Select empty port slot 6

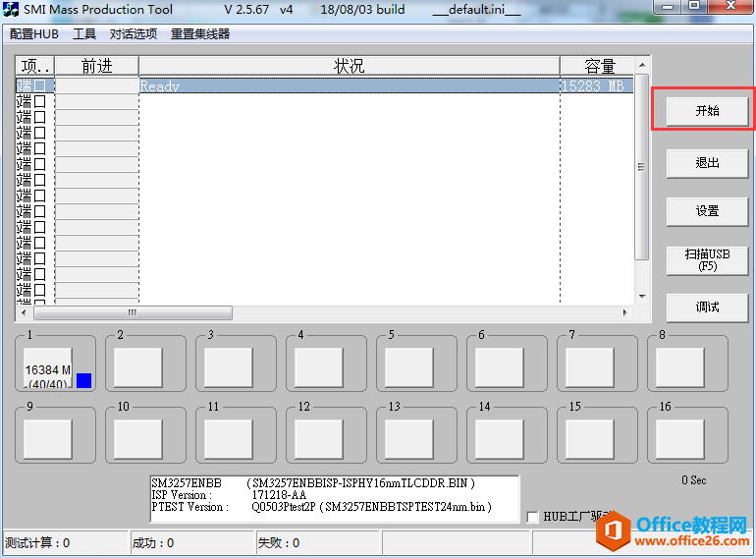[x=500, y=368]
